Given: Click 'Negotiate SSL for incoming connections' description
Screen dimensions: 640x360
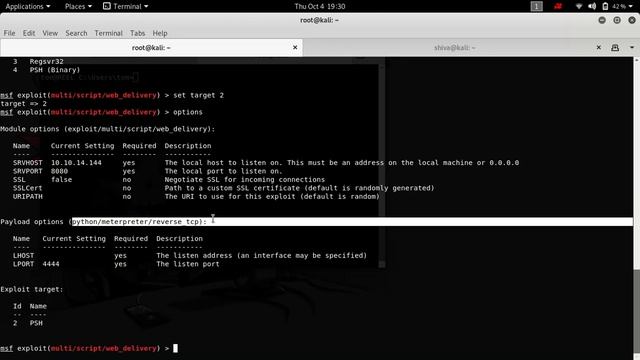Looking at the screenshot, I should coord(244,179).
